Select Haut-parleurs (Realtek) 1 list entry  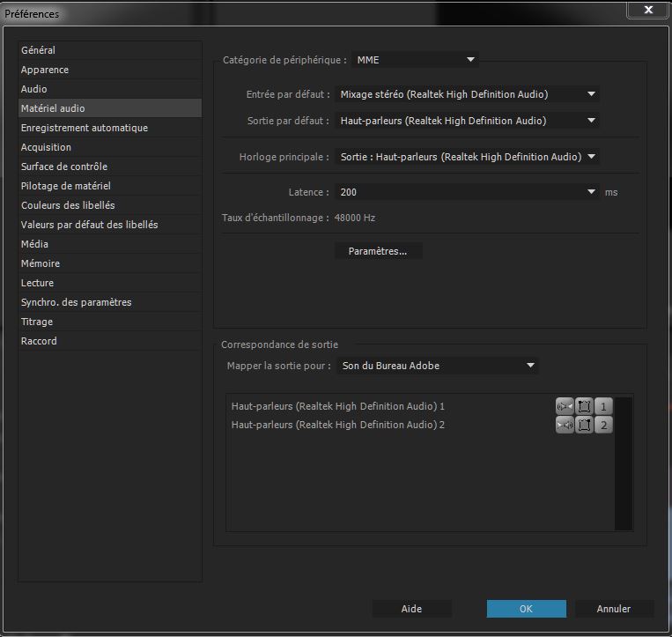pyautogui.click(x=338, y=406)
